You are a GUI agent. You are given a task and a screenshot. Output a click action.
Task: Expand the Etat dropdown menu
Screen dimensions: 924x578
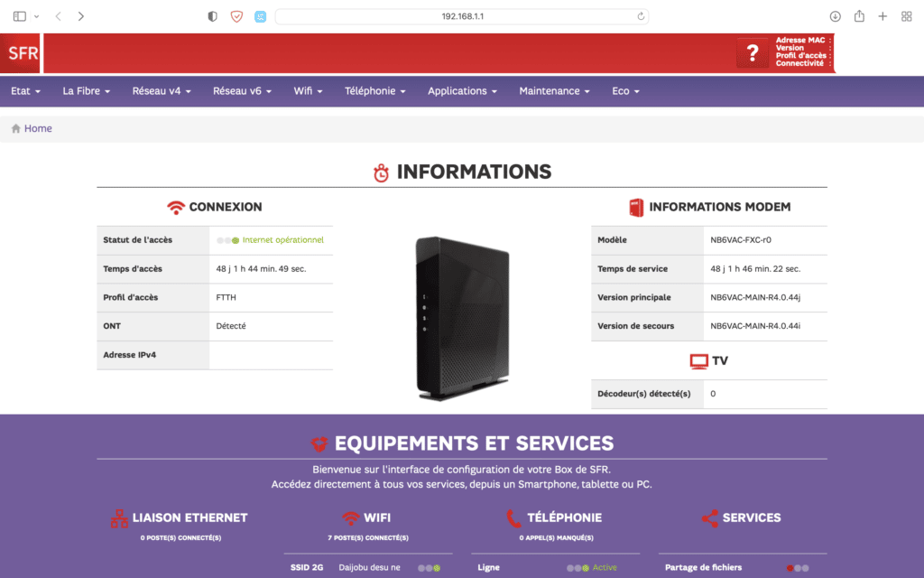click(26, 91)
